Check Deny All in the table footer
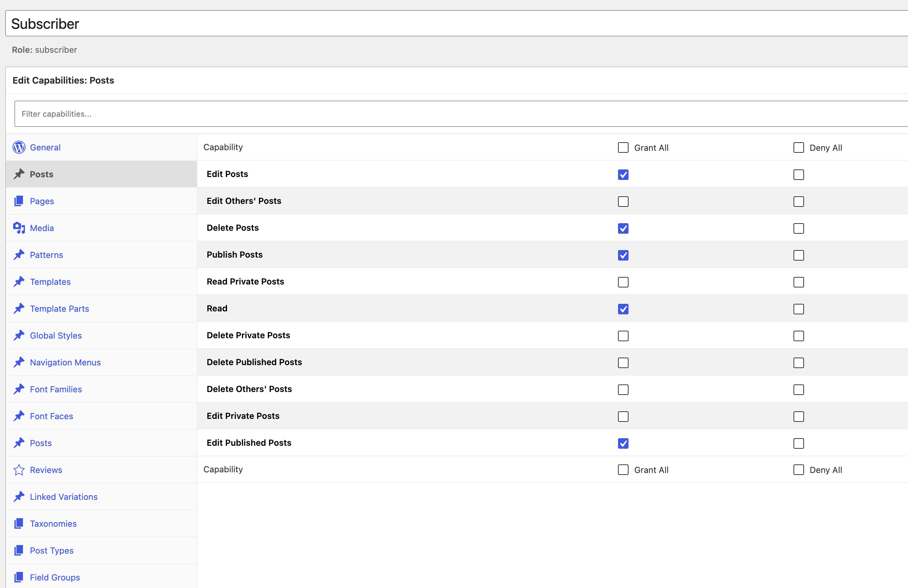 click(x=798, y=469)
